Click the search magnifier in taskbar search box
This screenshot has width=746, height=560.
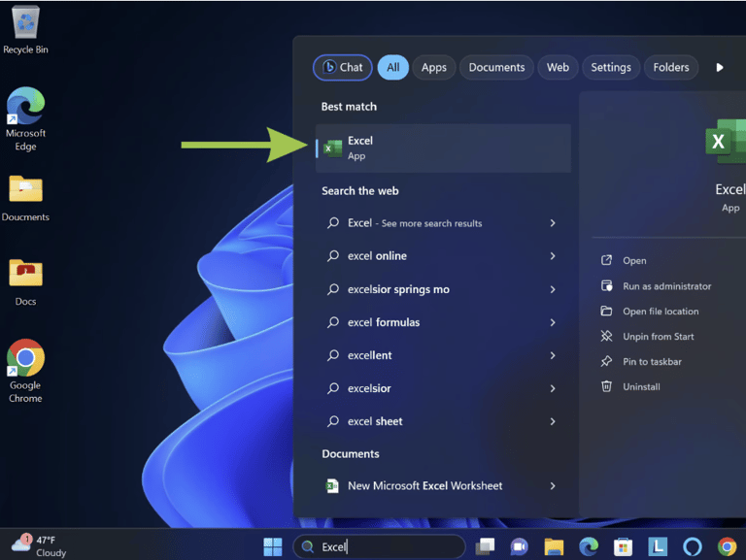[308, 546]
